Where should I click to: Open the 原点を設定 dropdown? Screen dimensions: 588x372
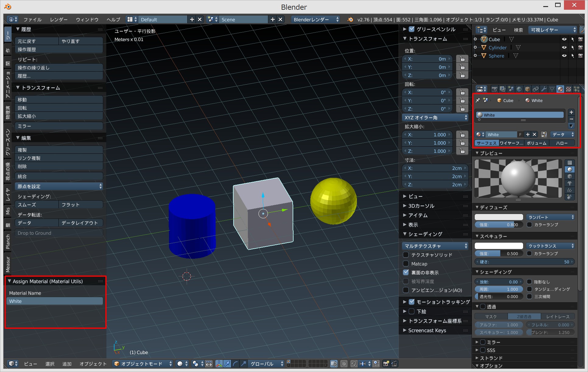coord(59,186)
